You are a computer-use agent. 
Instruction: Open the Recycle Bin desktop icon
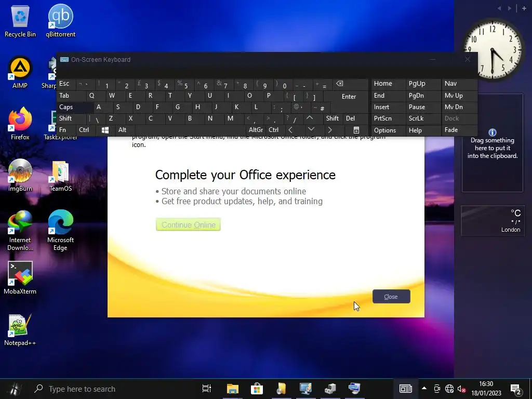(x=20, y=21)
